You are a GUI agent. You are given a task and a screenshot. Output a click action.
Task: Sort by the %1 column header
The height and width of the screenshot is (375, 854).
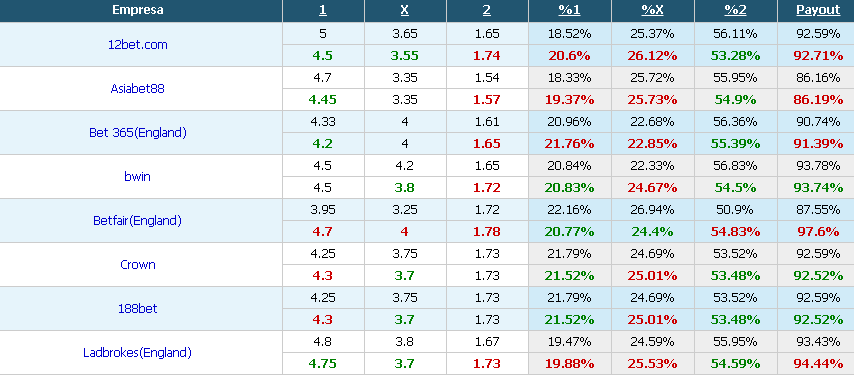(569, 10)
